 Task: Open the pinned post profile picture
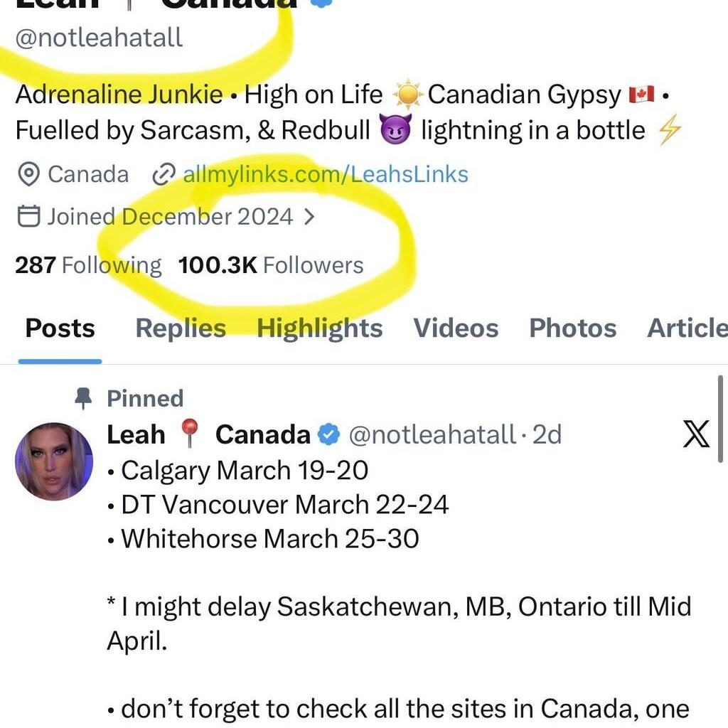point(54,461)
